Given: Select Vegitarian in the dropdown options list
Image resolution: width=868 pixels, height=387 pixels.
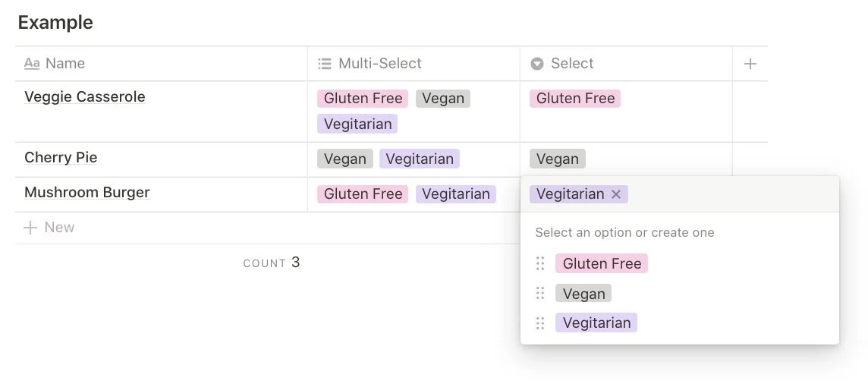Looking at the screenshot, I should (x=596, y=322).
